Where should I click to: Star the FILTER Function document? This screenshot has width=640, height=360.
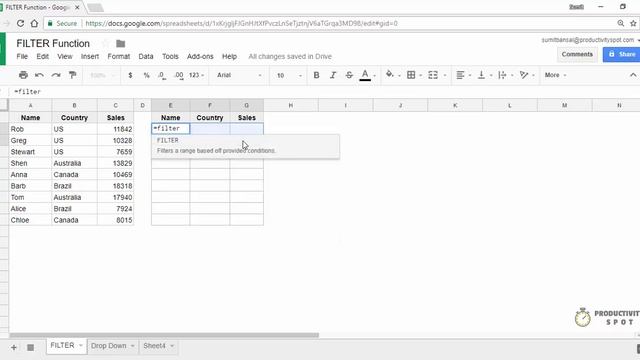(x=105, y=43)
